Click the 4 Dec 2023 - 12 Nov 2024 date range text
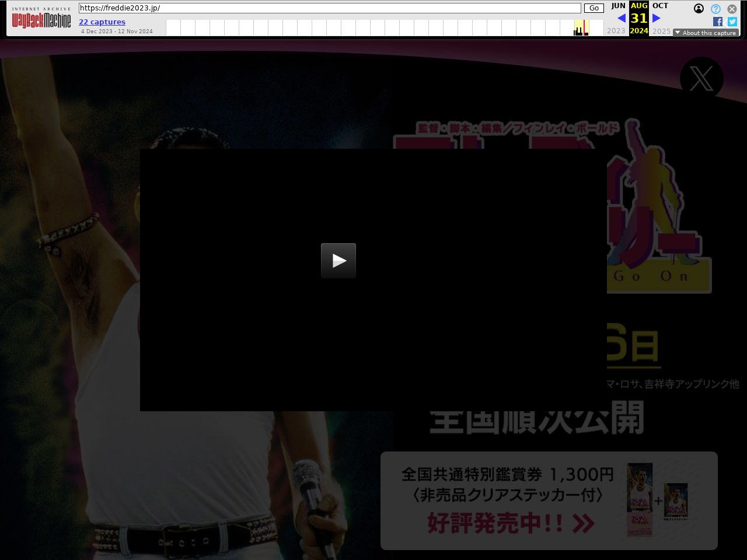This screenshot has height=560, width=747. (117, 32)
